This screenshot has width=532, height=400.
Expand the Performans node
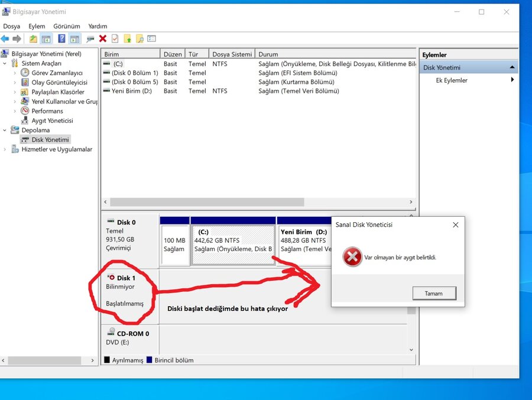(x=15, y=111)
